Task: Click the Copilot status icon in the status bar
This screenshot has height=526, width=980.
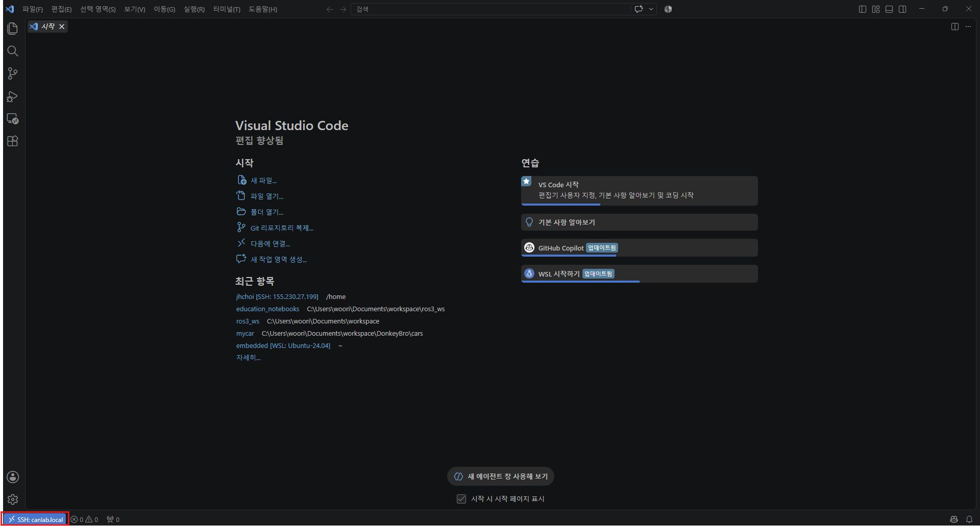Action: tap(954, 519)
